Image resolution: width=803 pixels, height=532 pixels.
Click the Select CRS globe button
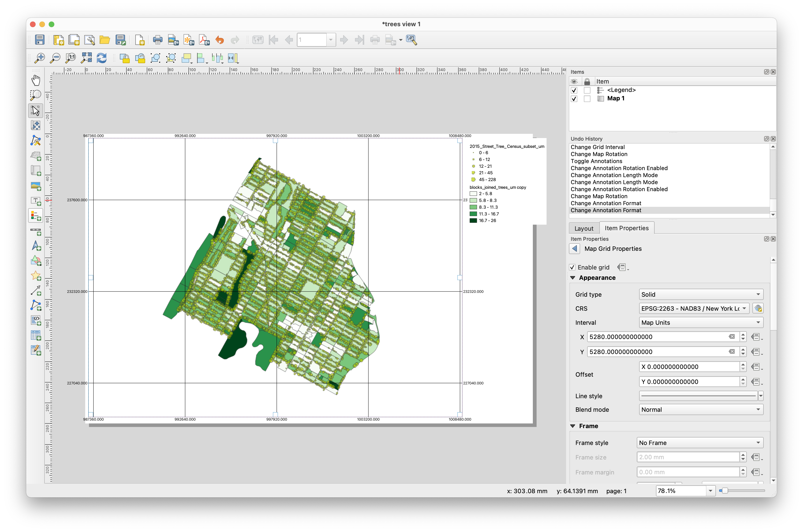(758, 308)
